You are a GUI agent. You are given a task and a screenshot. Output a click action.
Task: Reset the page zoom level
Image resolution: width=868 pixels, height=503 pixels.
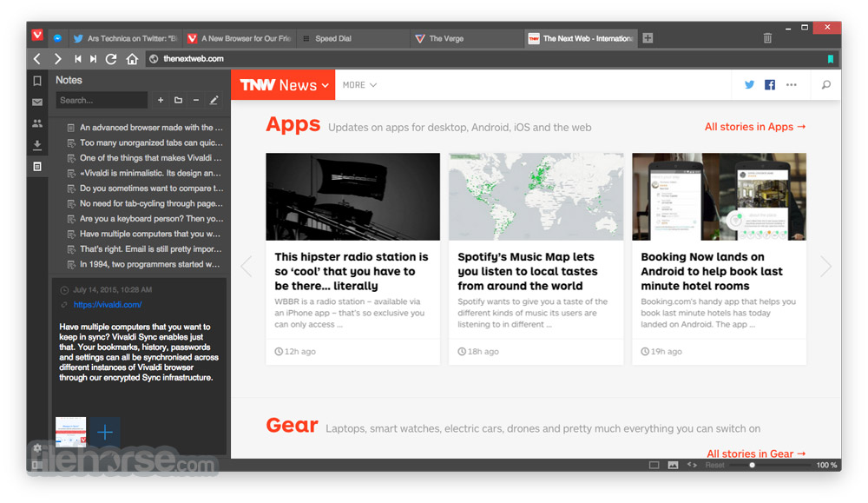[x=714, y=465]
